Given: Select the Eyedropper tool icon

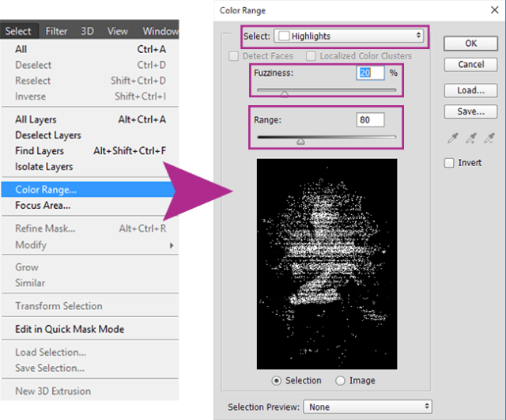Looking at the screenshot, I should pos(452,138).
